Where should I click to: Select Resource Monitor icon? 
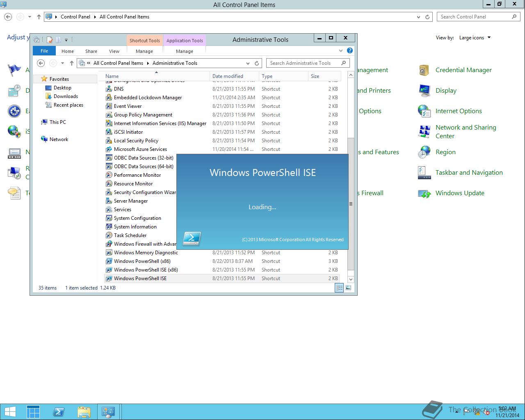(109, 183)
